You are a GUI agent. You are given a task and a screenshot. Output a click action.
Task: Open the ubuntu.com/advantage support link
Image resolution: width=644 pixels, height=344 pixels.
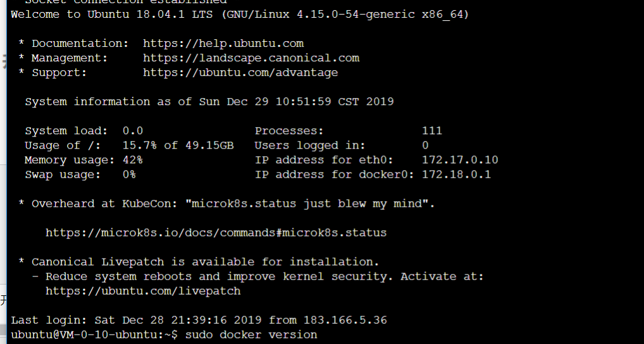point(240,73)
